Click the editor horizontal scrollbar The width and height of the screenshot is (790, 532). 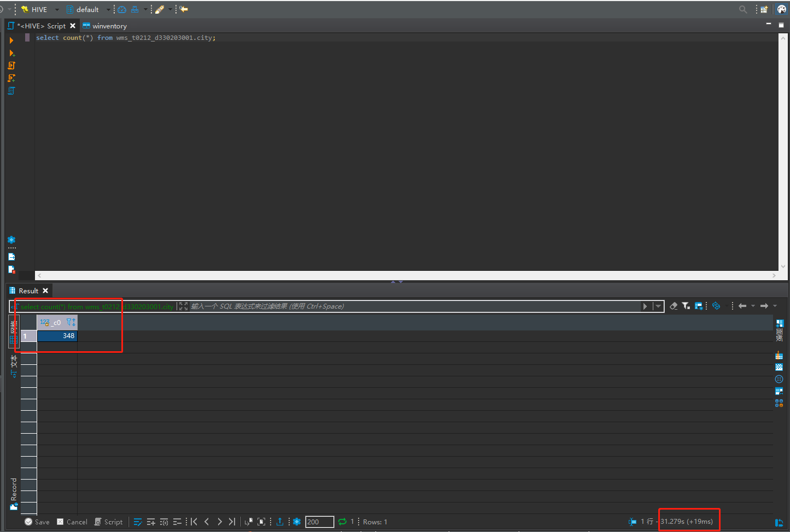tap(407, 275)
